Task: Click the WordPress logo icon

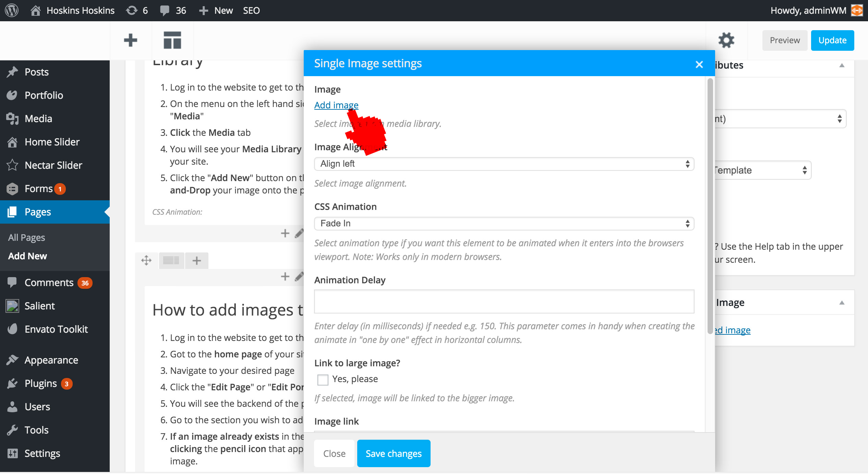Action: (12, 10)
